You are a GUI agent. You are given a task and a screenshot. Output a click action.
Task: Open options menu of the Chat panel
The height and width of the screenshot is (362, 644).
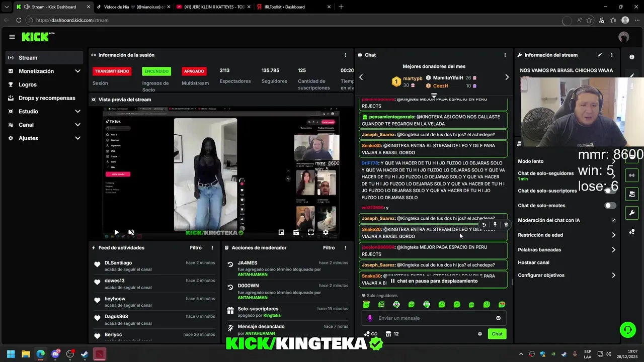pos(505,55)
